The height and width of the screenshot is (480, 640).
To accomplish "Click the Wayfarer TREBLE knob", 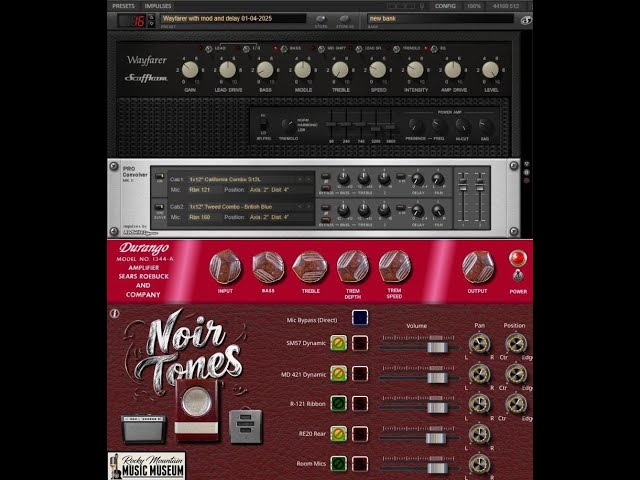I will click(340, 70).
